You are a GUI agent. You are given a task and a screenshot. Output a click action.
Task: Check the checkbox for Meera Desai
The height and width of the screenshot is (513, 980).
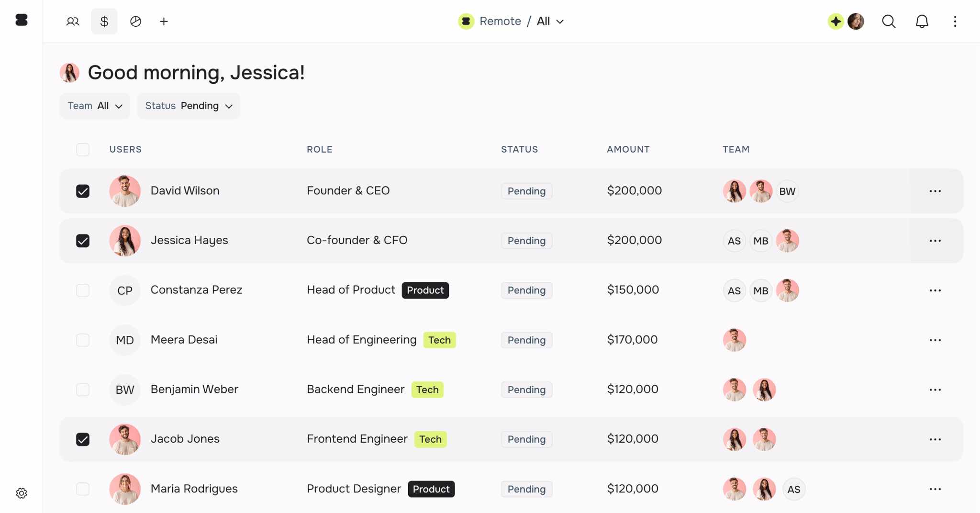[82, 340]
